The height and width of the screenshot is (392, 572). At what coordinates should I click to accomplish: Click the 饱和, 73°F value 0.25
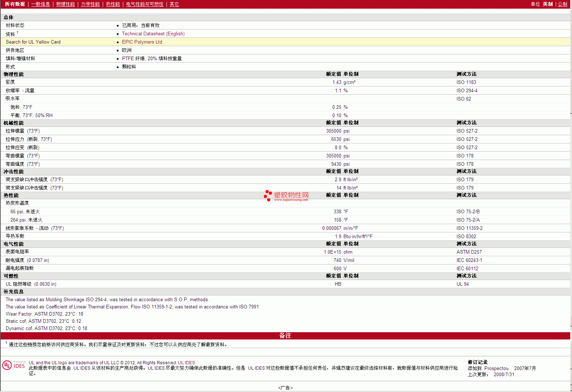(x=337, y=107)
